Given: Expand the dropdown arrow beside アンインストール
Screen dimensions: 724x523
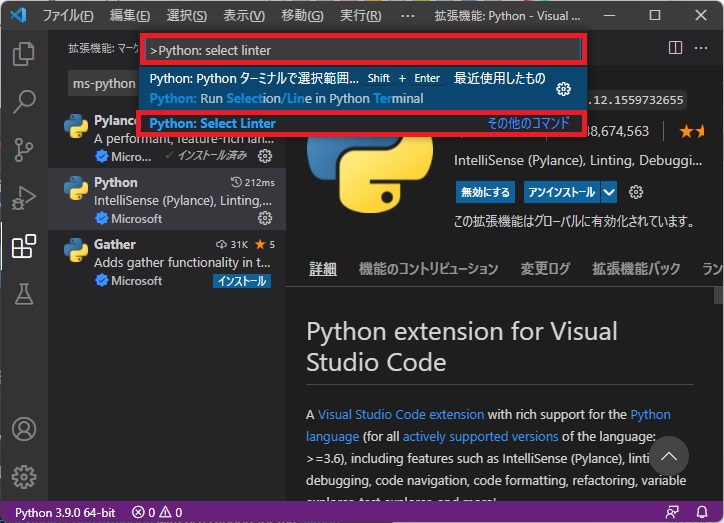Looking at the screenshot, I should [609, 192].
